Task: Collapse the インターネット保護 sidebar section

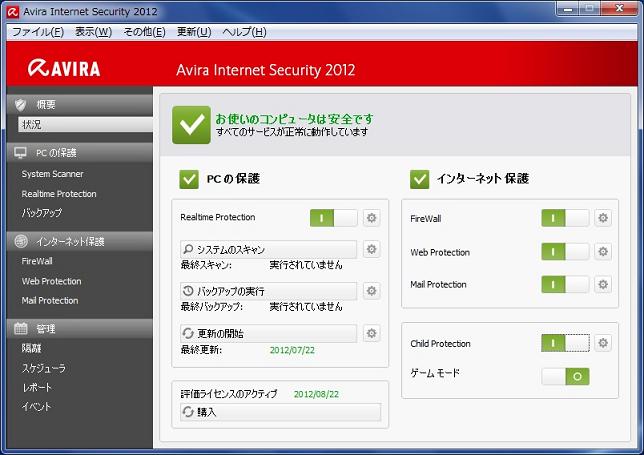Action: 80,241
